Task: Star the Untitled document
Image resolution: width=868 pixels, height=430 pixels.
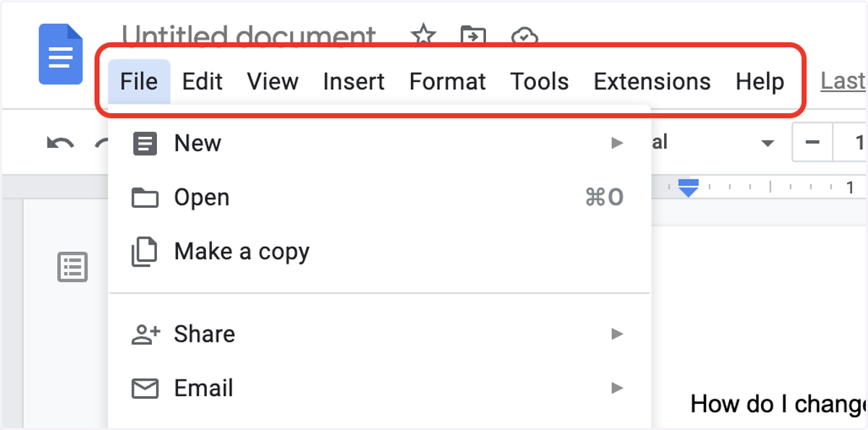Action: point(423,35)
